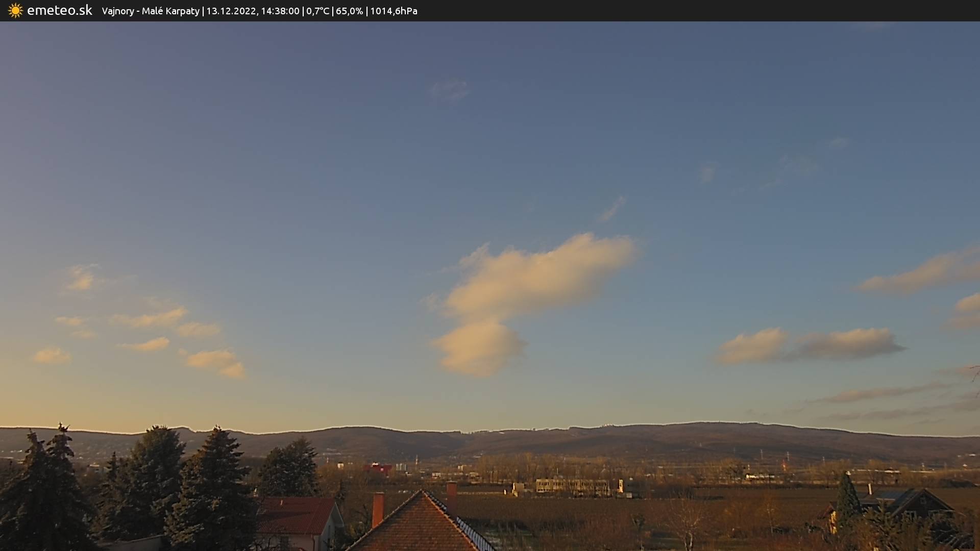Viewport: 980px width, 551px height.
Task: Click the emeteo.sk site name text
Action: 59,11
